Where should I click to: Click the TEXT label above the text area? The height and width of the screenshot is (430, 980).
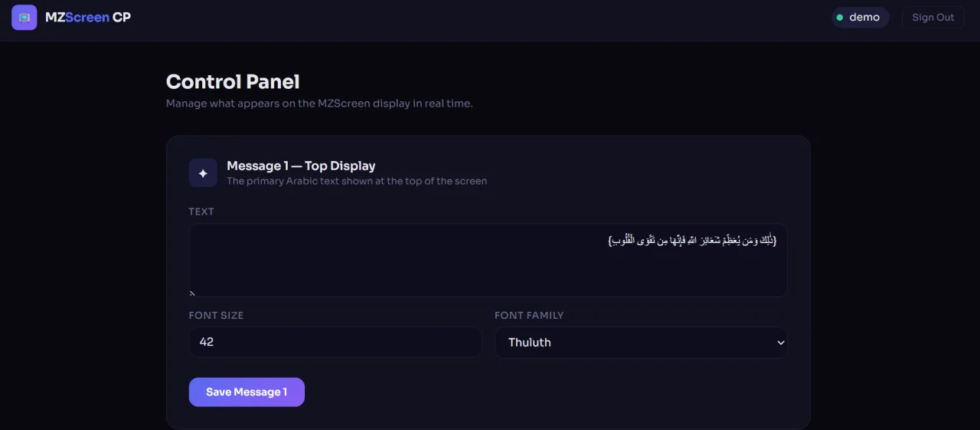(x=201, y=212)
